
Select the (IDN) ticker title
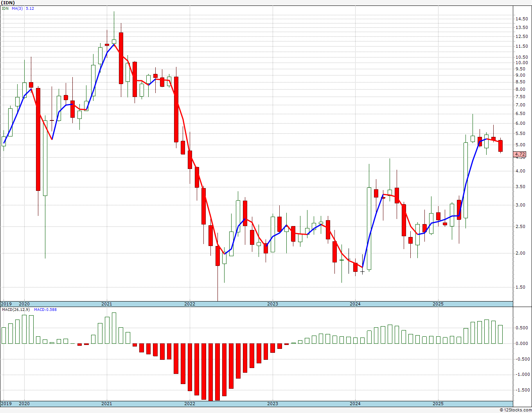pos(7,2)
